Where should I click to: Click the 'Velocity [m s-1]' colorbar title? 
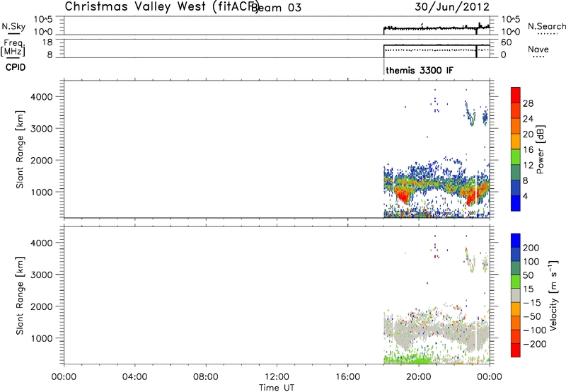[x=553, y=295]
